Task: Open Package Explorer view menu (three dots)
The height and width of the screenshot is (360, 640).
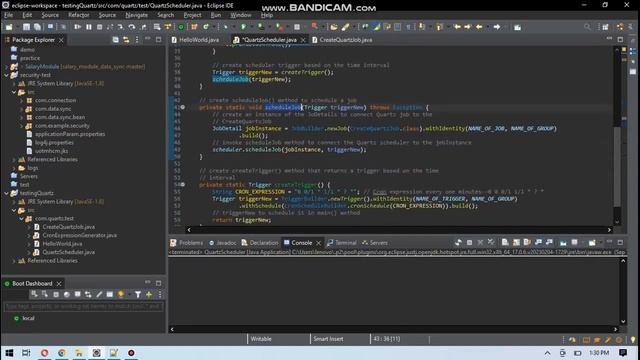Action: (137, 40)
